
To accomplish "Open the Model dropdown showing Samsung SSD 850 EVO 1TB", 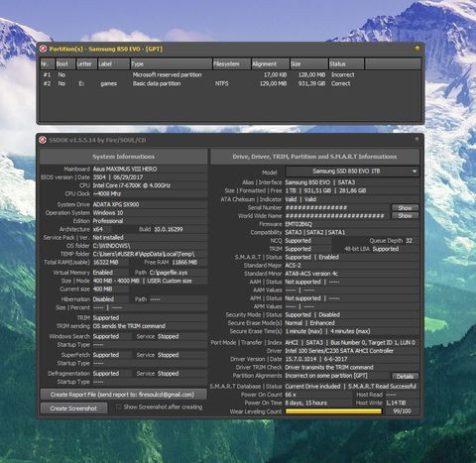I will tap(352, 172).
